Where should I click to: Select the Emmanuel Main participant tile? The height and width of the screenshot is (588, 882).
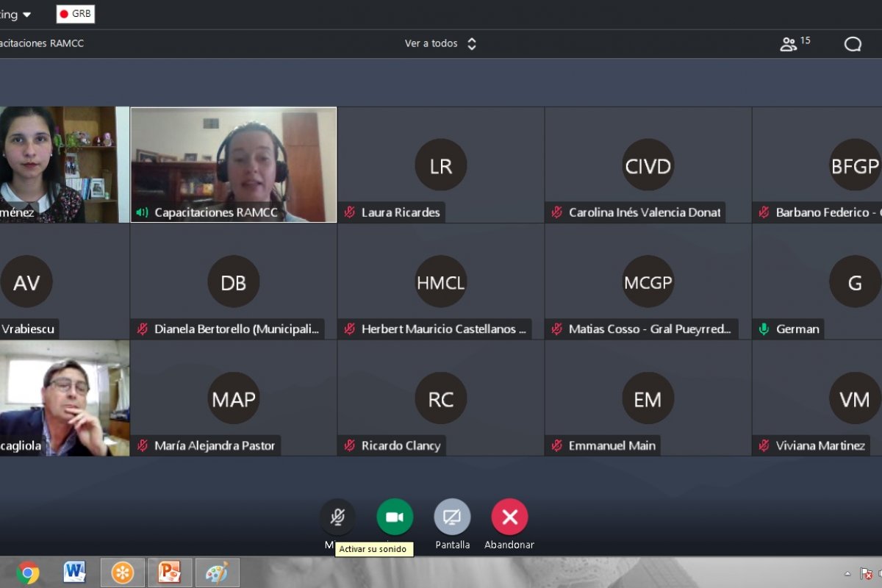pos(648,398)
